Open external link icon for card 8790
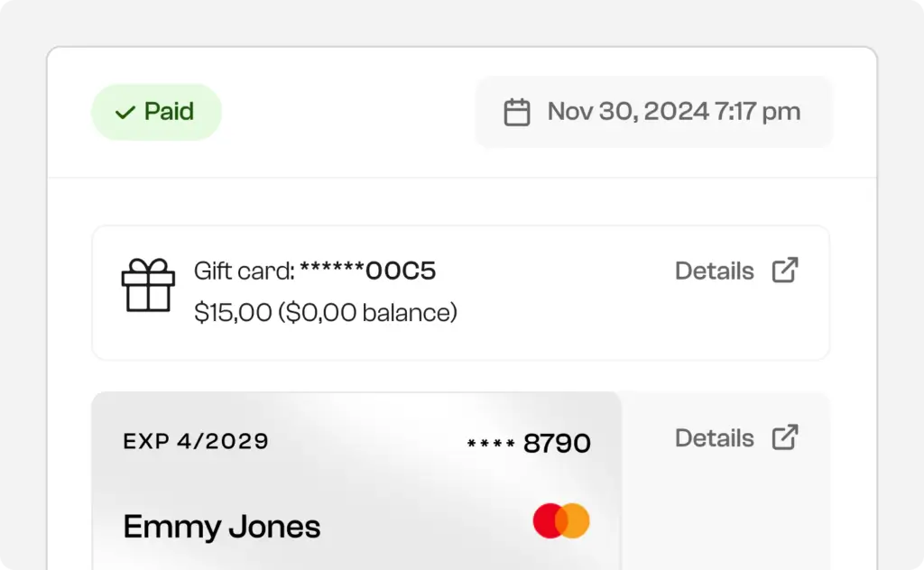The height and width of the screenshot is (570, 924). pos(785,437)
